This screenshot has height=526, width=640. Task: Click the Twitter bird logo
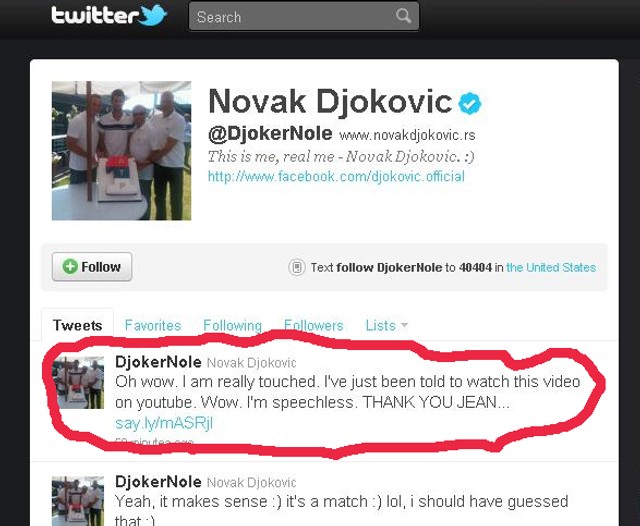(x=153, y=16)
